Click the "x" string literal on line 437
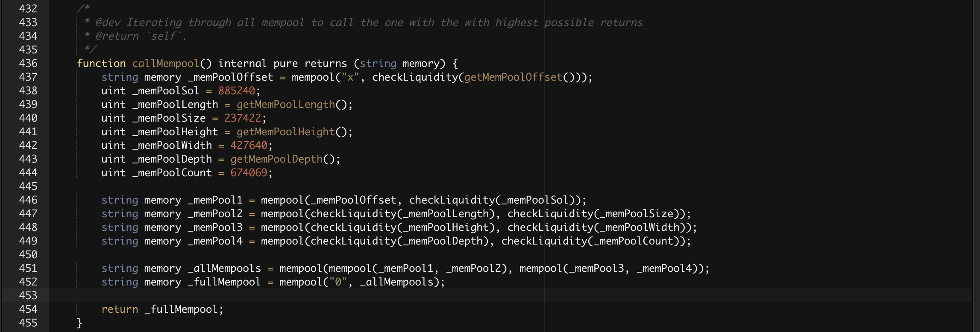The image size is (980, 332). [x=350, y=77]
